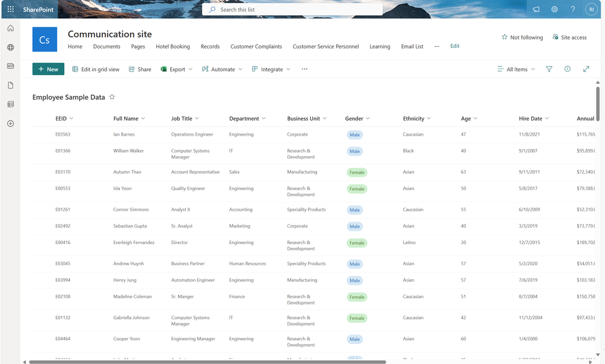Viewport: 605px width, 364px height.
Task: Open My lists icon in left rail
Action: (10, 104)
